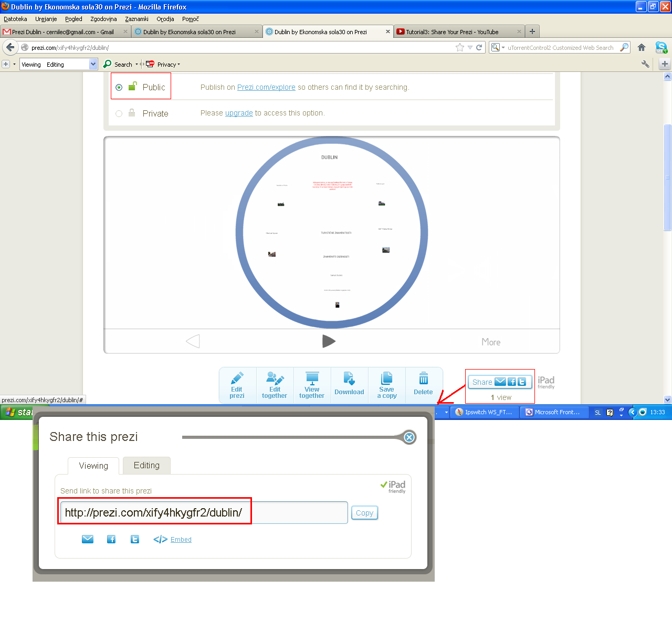Close the Share this prezi dialog
This screenshot has width=672, height=631.
(x=409, y=437)
